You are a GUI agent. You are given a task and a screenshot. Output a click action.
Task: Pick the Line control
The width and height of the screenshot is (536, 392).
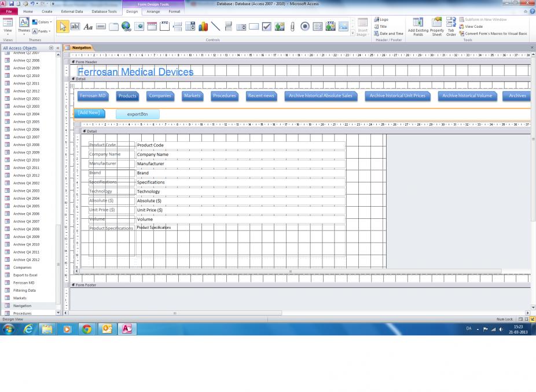pos(216,26)
